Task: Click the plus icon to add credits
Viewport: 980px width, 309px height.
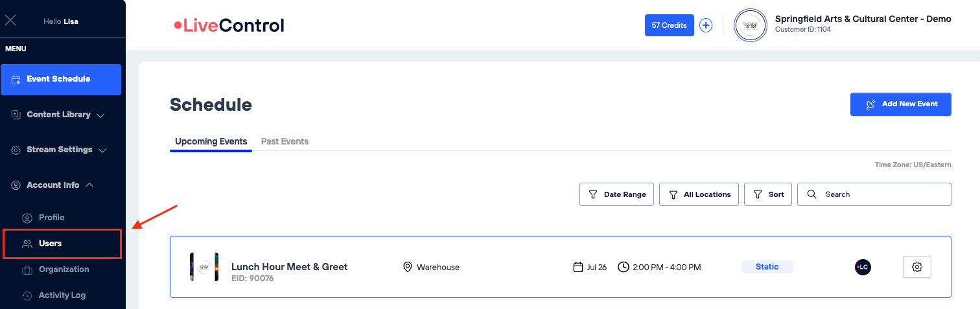Action: [706, 25]
